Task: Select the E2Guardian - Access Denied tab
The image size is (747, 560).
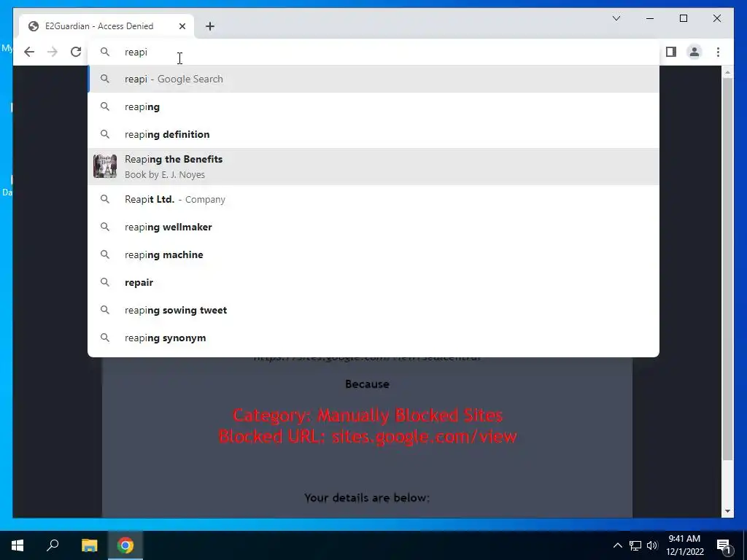Action: point(107,26)
